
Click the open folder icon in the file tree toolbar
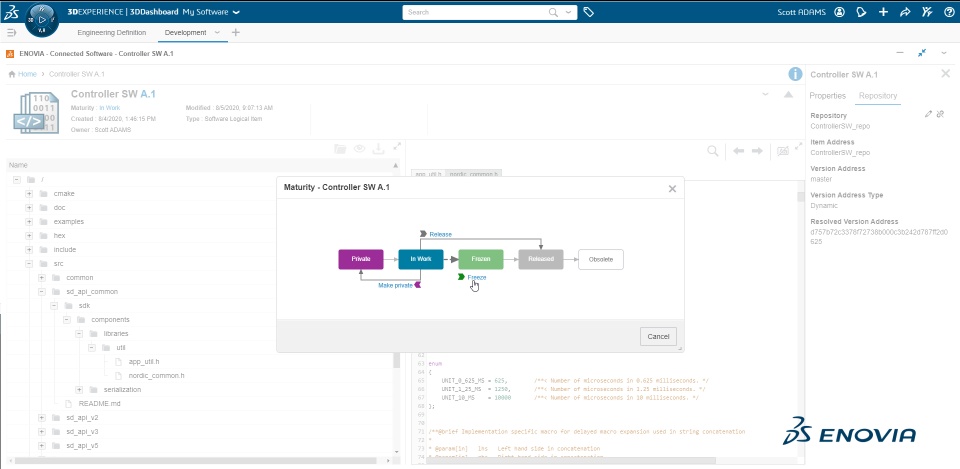pos(340,149)
